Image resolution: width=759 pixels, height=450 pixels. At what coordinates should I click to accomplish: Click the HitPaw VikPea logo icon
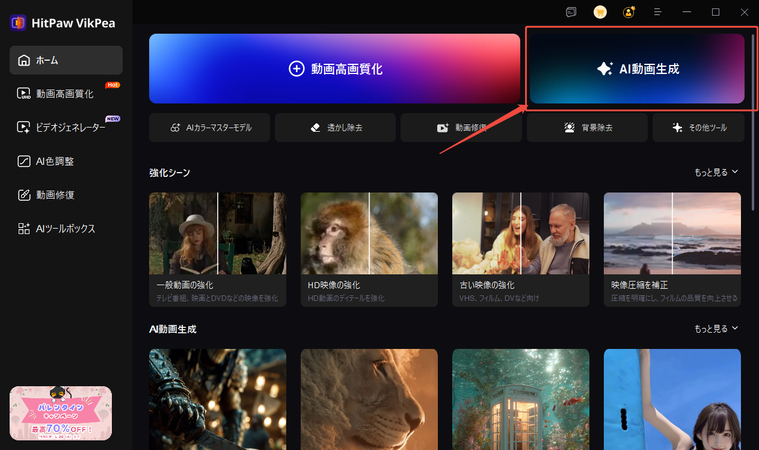18,23
